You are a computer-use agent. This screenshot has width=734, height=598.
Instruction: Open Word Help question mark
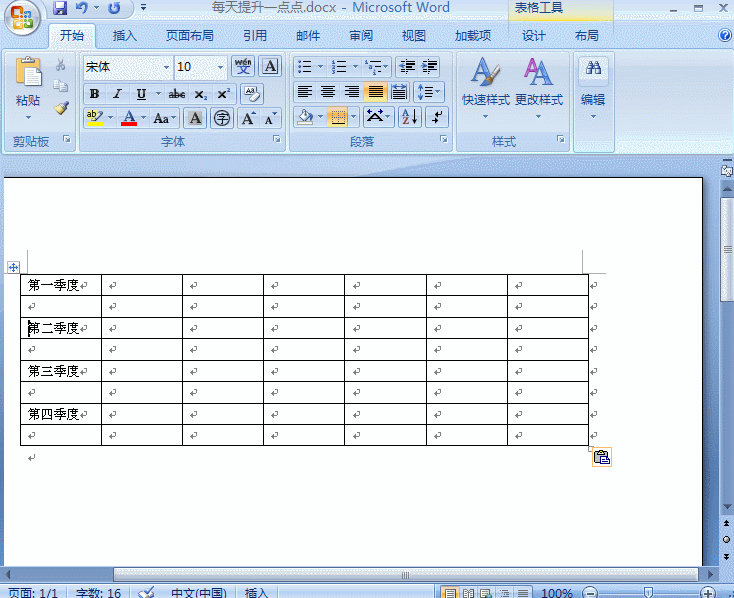724,35
